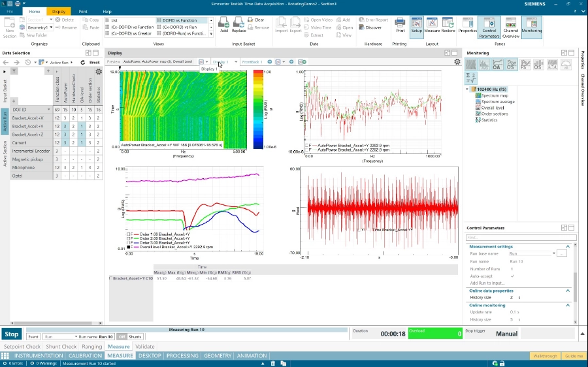Collapse the Measurement settings section

[567, 246]
